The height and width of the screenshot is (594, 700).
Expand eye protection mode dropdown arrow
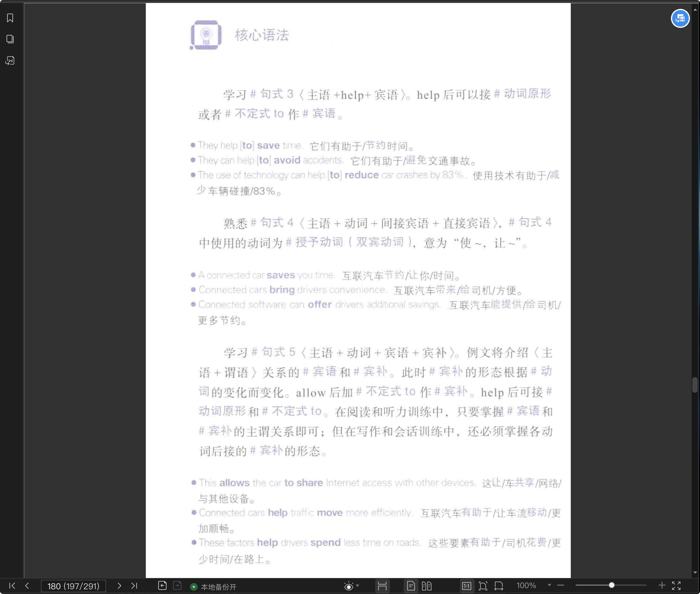click(x=358, y=586)
